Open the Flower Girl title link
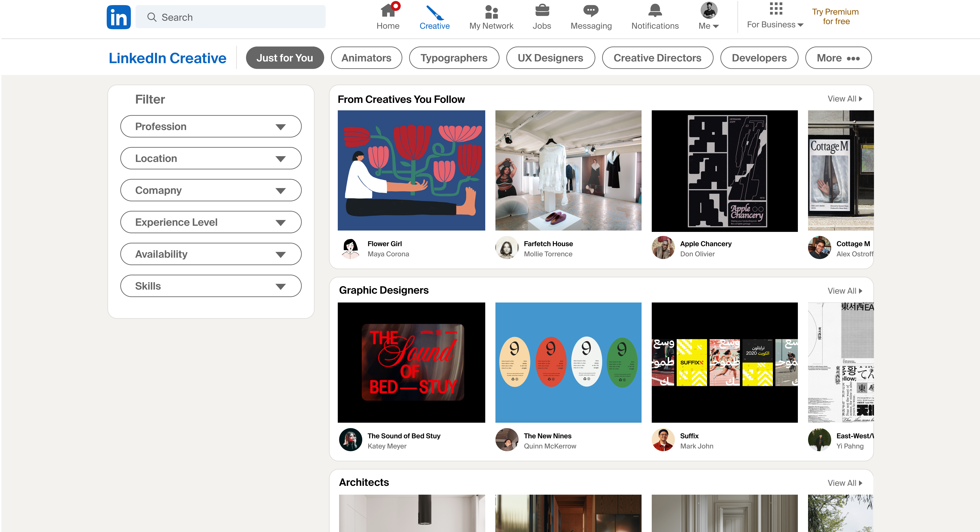This screenshot has height=532, width=980. coord(385,244)
